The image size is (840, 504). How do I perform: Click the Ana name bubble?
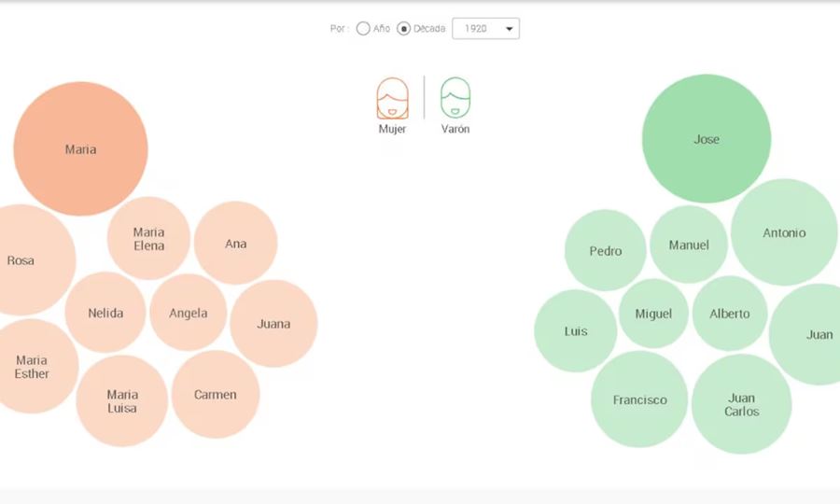tap(235, 244)
